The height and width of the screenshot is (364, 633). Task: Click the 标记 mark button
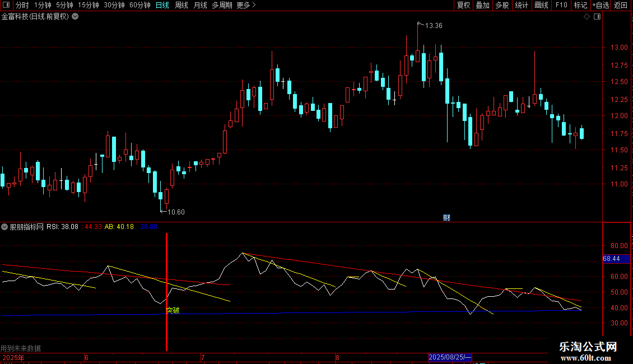click(580, 5)
